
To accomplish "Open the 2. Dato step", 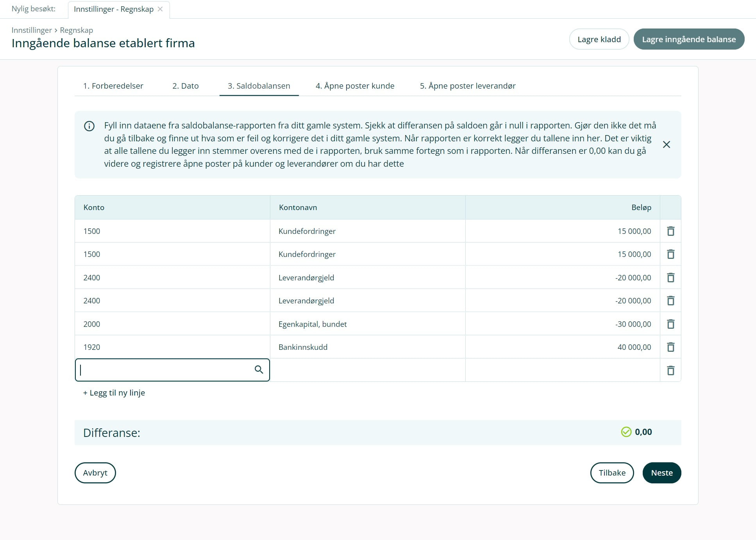I will coord(185,86).
